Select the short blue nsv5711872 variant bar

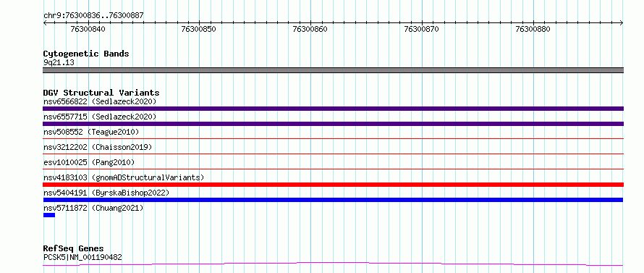pos(49,215)
